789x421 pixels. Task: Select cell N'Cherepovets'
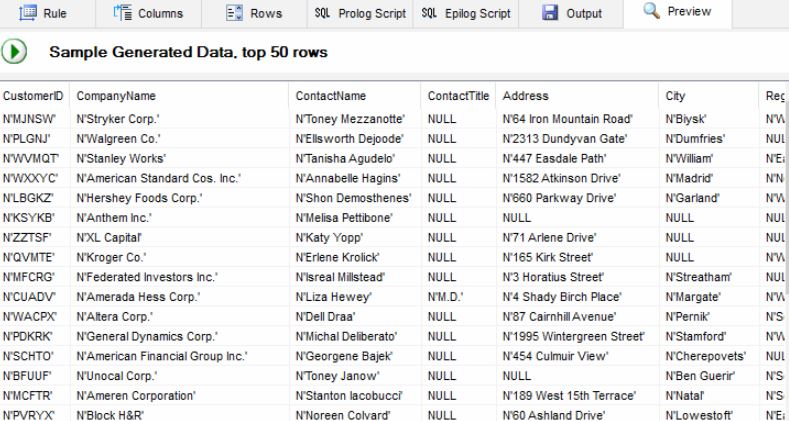tap(706, 356)
